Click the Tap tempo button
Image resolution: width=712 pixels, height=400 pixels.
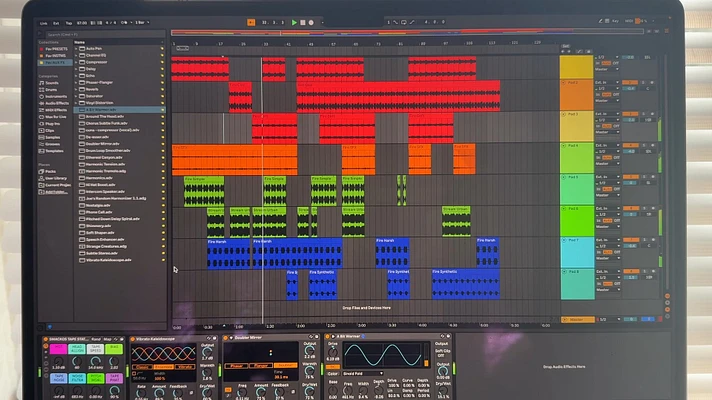click(69, 23)
